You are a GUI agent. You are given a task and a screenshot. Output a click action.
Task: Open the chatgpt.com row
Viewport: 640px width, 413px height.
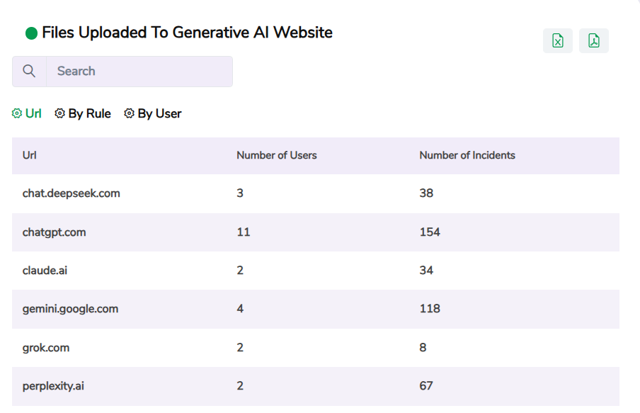pyautogui.click(x=54, y=232)
